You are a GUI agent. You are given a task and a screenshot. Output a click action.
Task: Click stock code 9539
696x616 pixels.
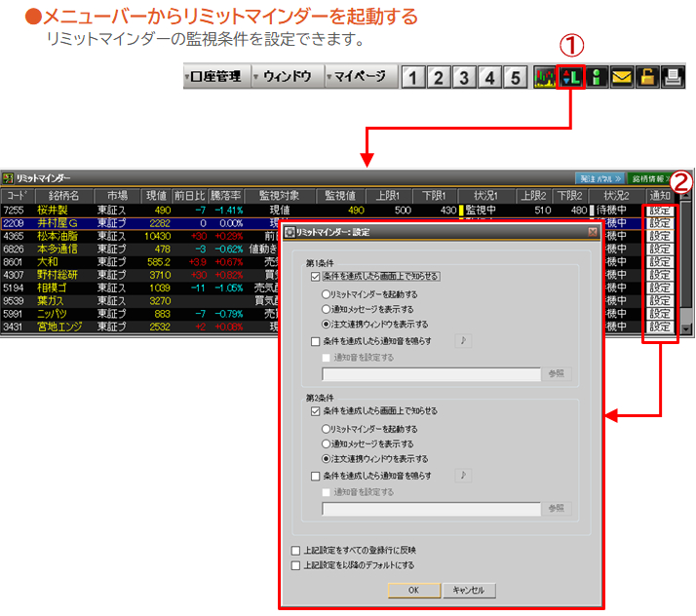tap(14, 301)
